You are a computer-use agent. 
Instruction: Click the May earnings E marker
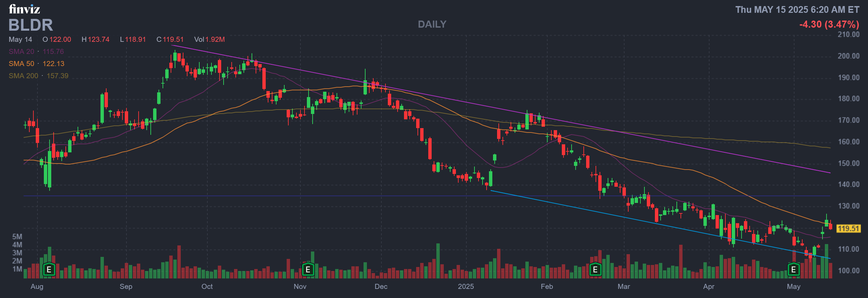pos(793,270)
